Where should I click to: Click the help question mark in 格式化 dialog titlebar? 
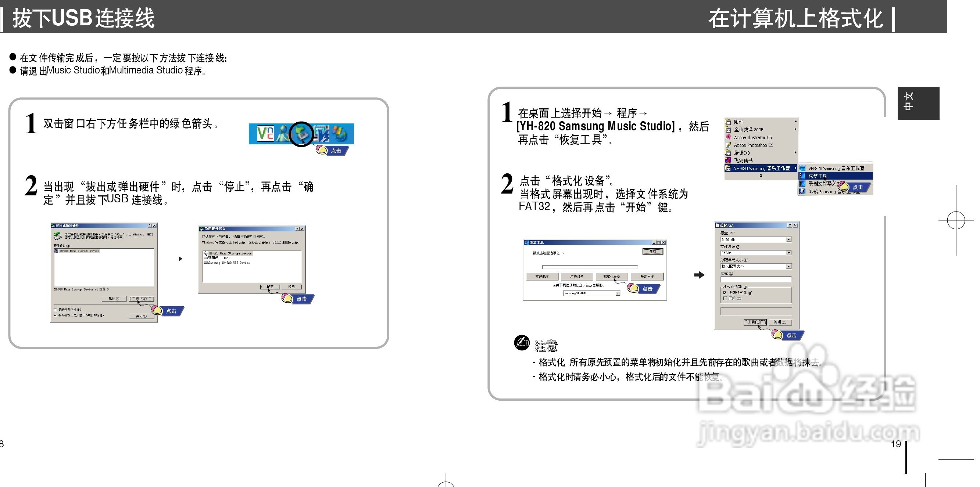tap(789, 226)
